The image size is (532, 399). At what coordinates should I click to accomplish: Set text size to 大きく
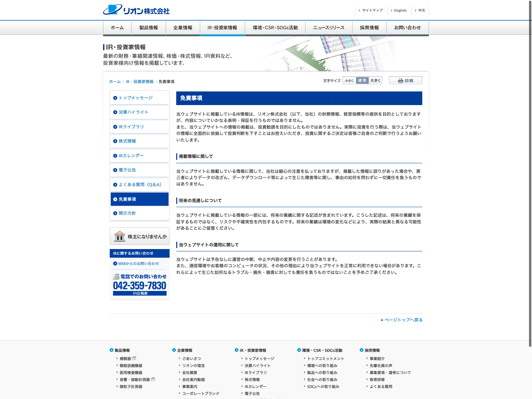(375, 80)
